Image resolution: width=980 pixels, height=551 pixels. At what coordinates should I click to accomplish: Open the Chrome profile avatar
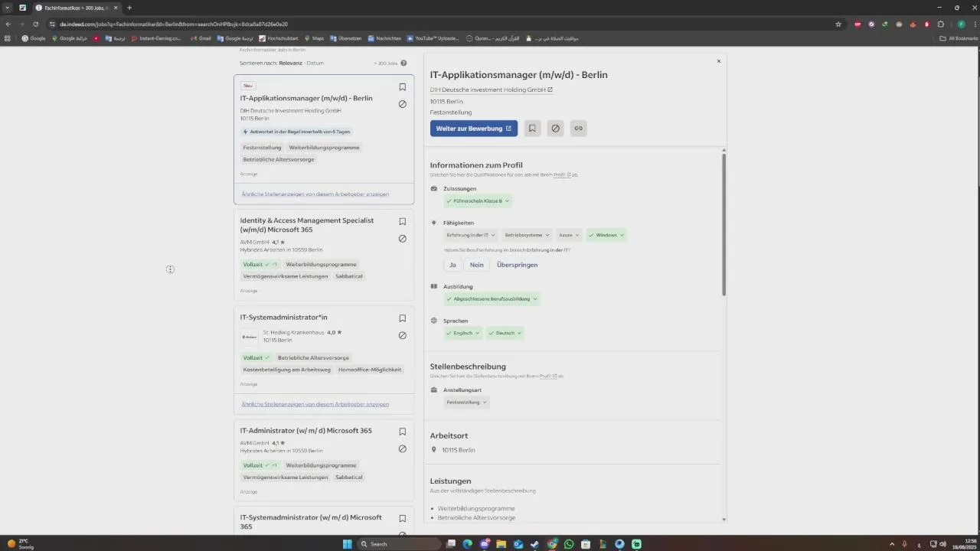tap(962, 24)
